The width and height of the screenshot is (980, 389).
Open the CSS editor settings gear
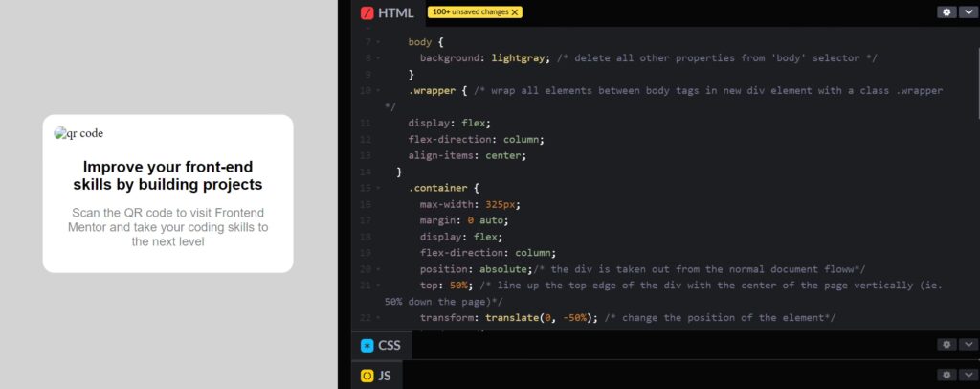pyautogui.click(x=947, y=345)
